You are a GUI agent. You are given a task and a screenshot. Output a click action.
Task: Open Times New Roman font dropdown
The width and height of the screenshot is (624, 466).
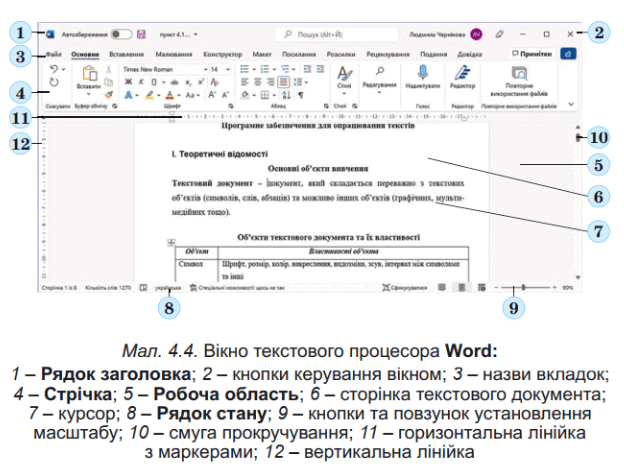click(206, 69)
